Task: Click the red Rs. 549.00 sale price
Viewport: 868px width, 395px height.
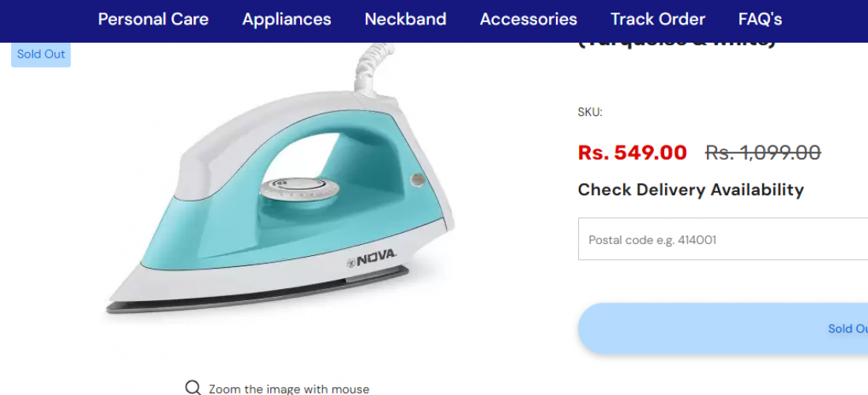Action: [632, 152]
